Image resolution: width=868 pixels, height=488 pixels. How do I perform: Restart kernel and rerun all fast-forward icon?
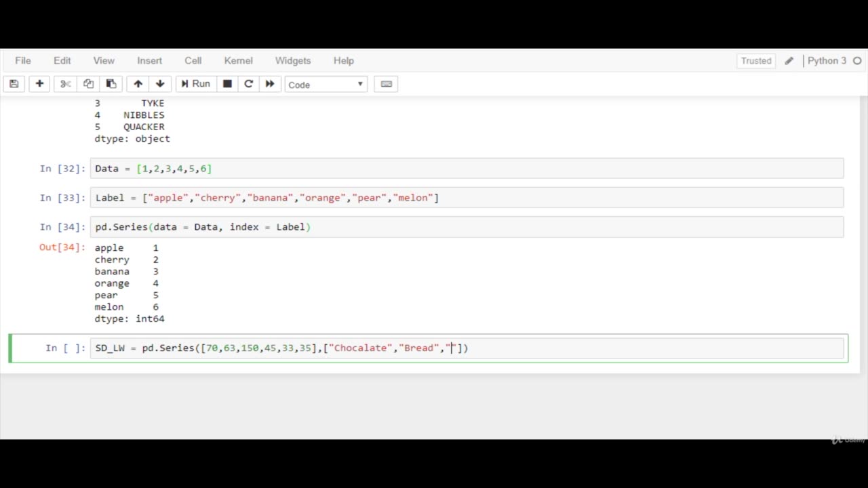[x=270, y=84]
